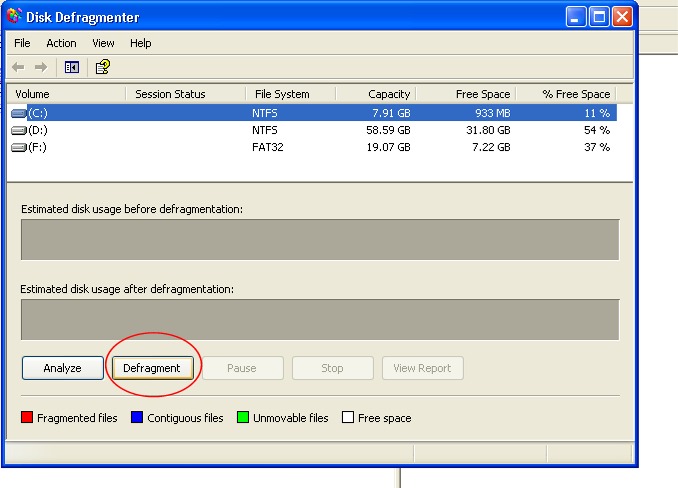Maximize the Disk Defragmenter window

[x=599, y=17]
